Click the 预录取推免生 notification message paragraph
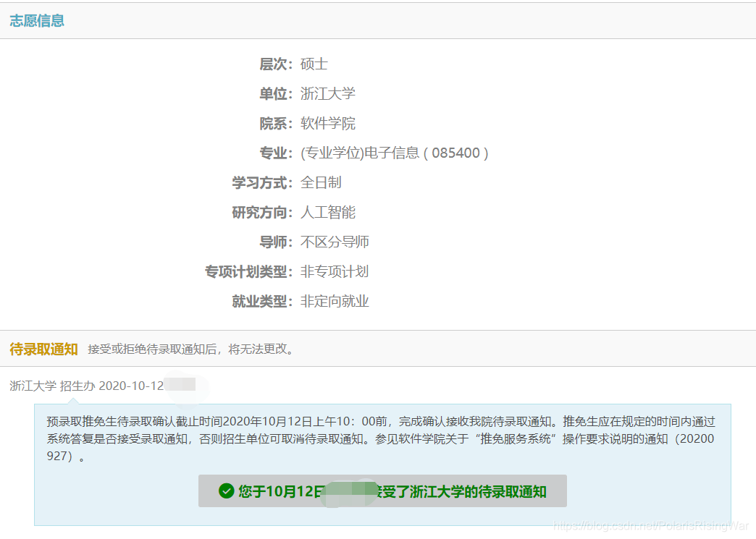 [x=381, y=439]
